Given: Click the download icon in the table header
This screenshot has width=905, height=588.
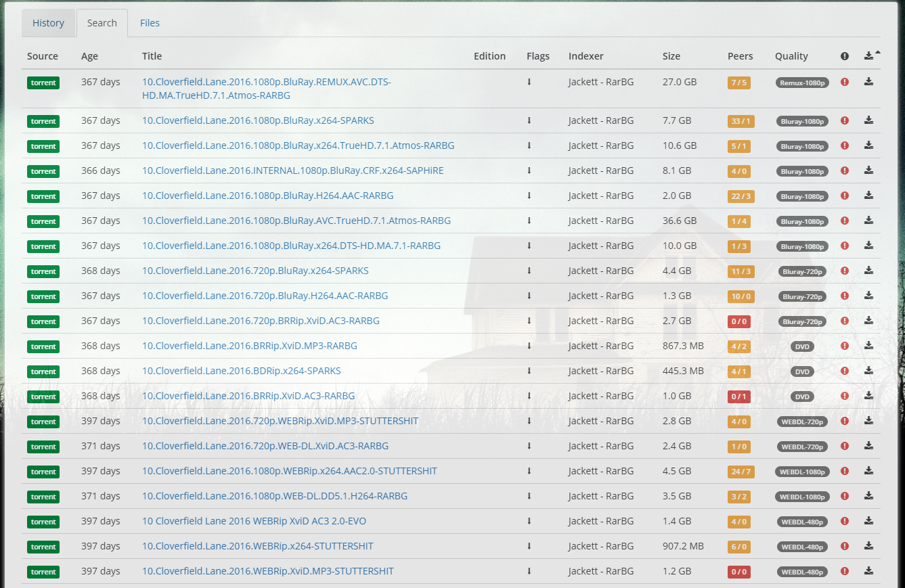Looking at the screenshot, I should (868, 55).
